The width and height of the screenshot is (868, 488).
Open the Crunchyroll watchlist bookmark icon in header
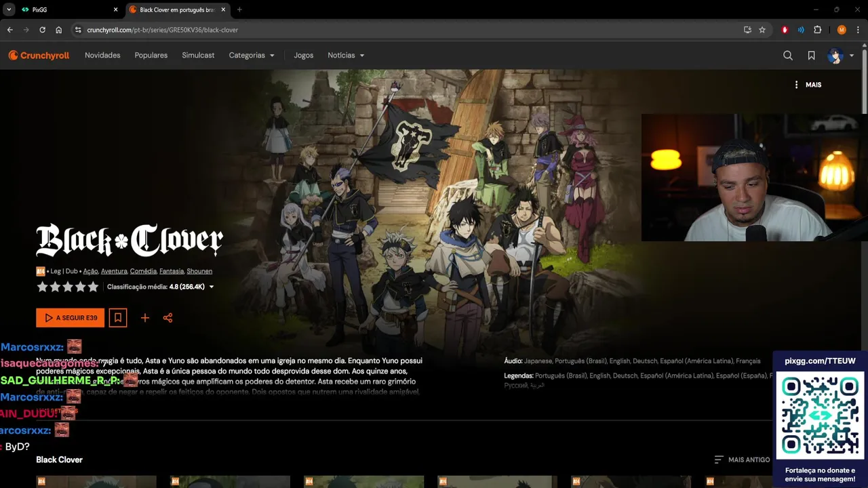811,56
